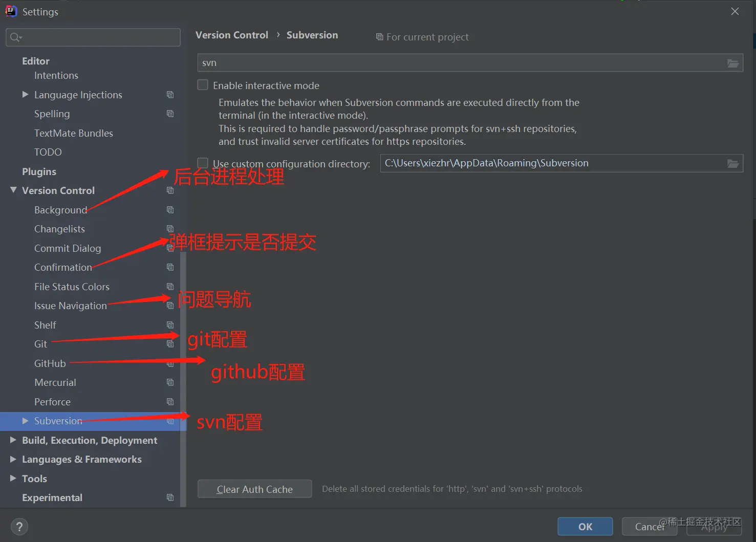The width and height of the screenshot is (756, 542).
Task: Click project-level icon beside Shelf
Action: (x=170, y=325)
